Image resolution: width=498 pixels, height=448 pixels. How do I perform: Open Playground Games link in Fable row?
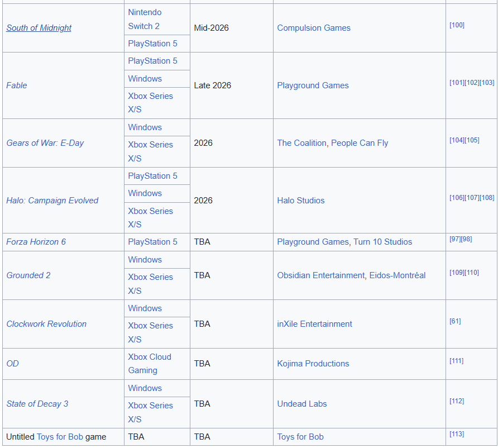point(313,85)
